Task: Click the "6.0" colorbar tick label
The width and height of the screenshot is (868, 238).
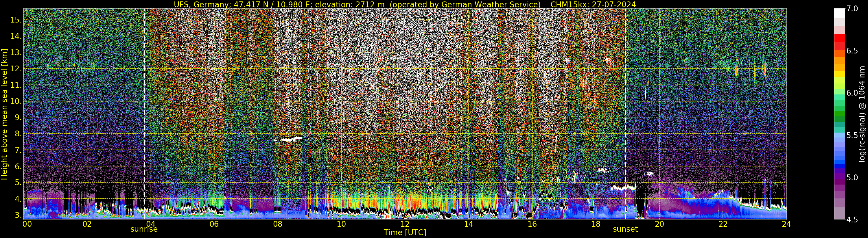Action: tap(852, 93)
